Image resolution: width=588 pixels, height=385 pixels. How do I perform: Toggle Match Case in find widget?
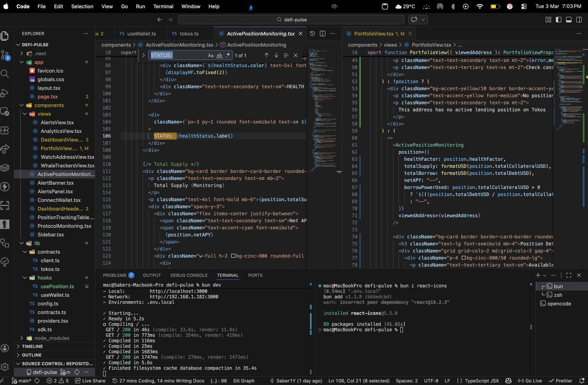211,55
